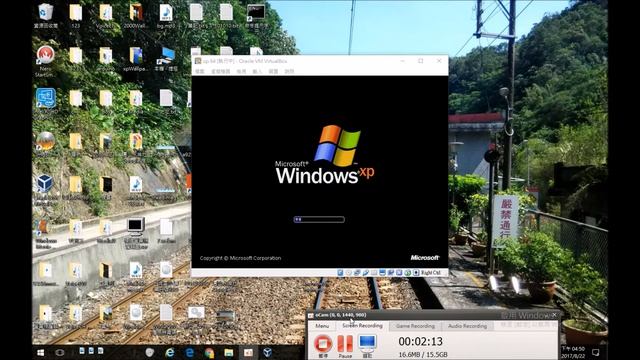Viewport: 640px width, 360px height.
Task: Select the 2000Wall... folder icon
Action: click(136, 16)
